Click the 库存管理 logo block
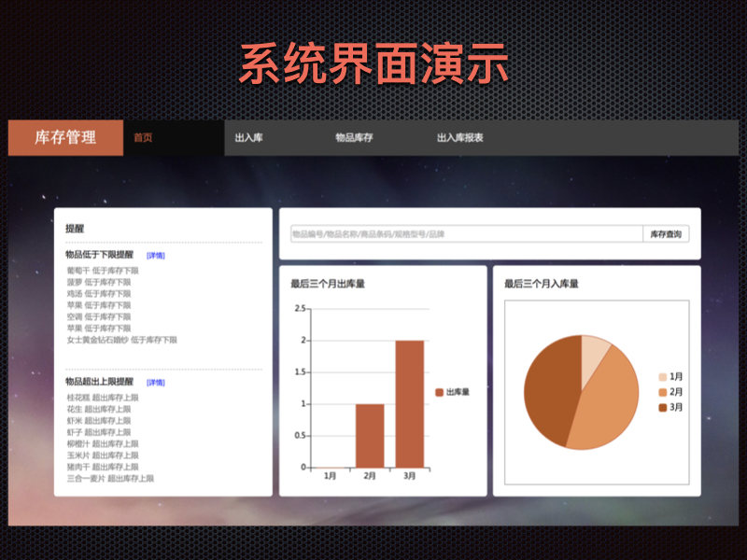Screen dimensions: 747x560 (65, 138)
